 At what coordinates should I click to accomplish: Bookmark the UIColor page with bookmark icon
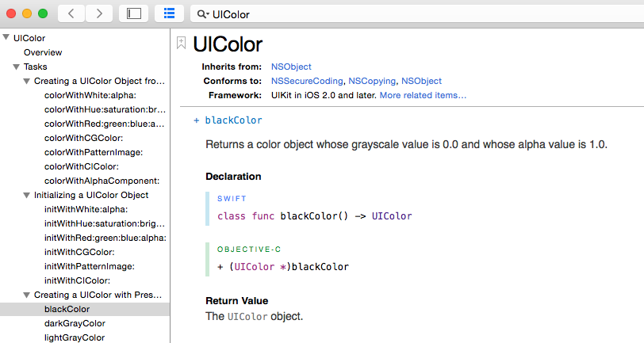181,43
